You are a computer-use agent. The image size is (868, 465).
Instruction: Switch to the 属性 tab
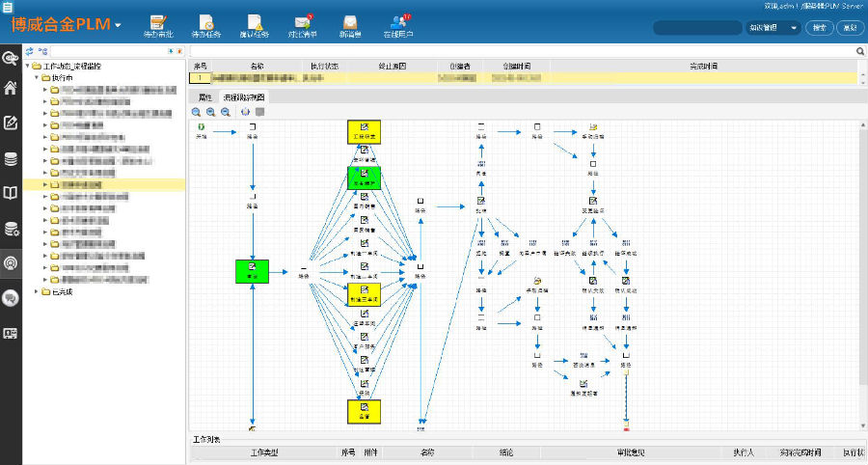[203, 97]
